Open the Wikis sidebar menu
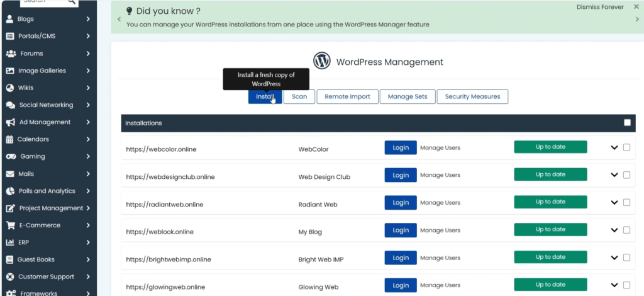Image resolution: width=644 pixels, height=296 pixels. click(x=48, y=88)
